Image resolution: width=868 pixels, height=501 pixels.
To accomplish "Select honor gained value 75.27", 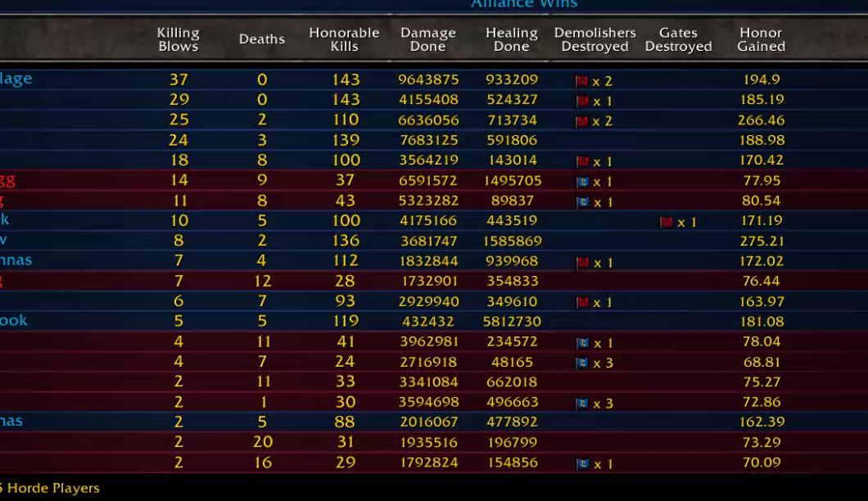I will point(762,381).
